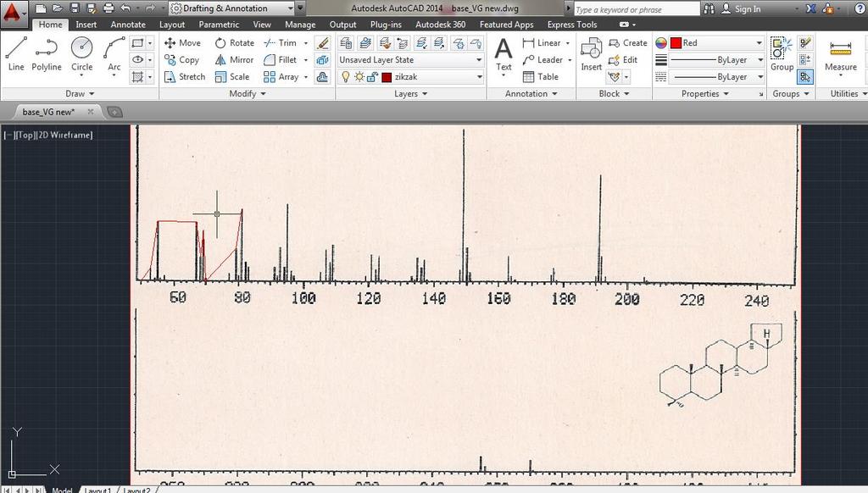Screen dimensions: 868x493
Task: Click the 2D Wireframe viewport label
Action: [65, 135]
